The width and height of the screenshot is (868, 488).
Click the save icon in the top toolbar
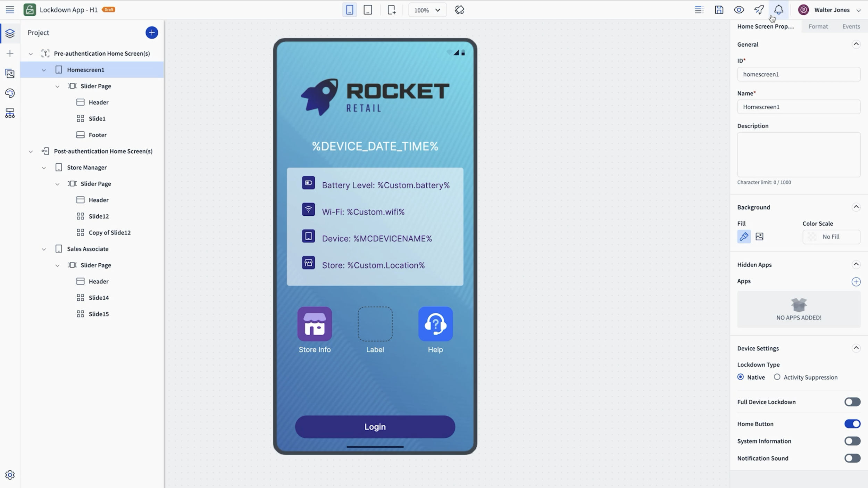(x=719, y=10)
